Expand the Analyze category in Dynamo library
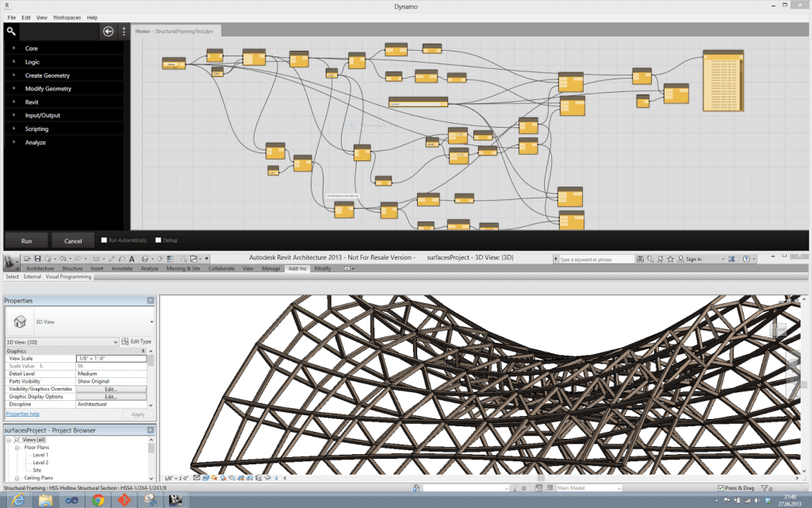The image size is (812, 508). 14,142
